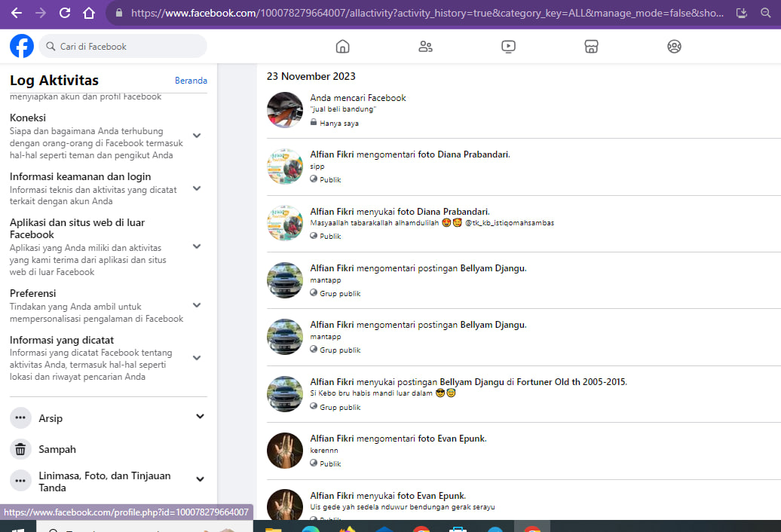Click 'Uis gede yah sedela nduwur bendungan' text
The width and height of the screenshot is (781, 532).
click(x=403, y=507)
